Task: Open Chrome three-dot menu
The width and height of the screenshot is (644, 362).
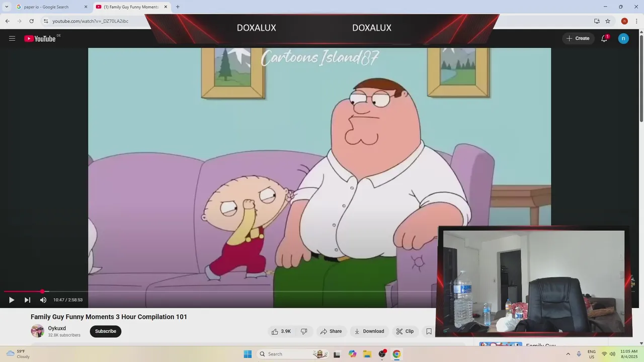Action: click(636, 21)
